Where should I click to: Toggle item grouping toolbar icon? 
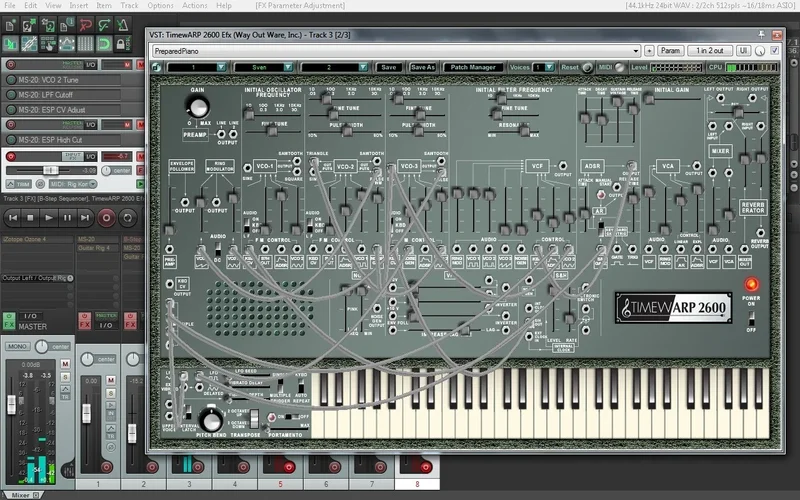point(29,44)
